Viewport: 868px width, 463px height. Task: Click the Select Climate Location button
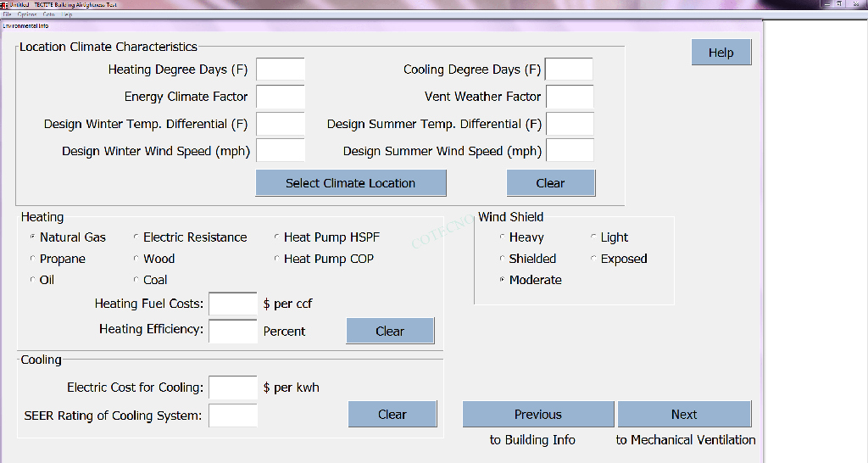[x=350, y=183]
